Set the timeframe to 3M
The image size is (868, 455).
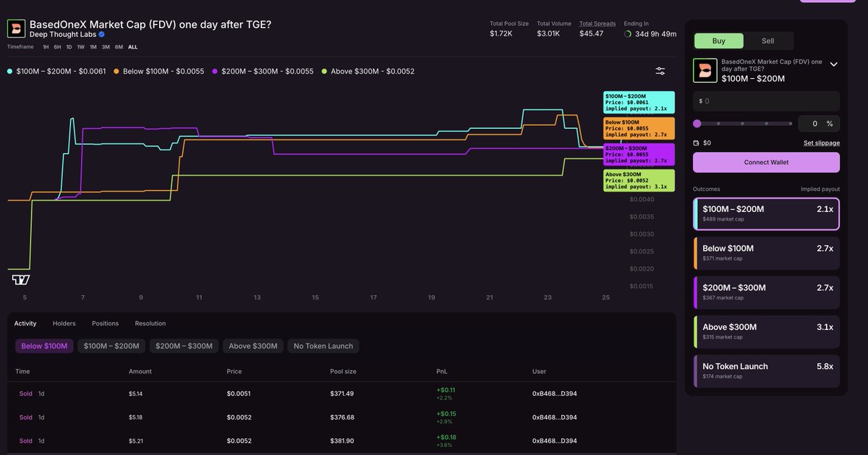[x=106, y=47]
